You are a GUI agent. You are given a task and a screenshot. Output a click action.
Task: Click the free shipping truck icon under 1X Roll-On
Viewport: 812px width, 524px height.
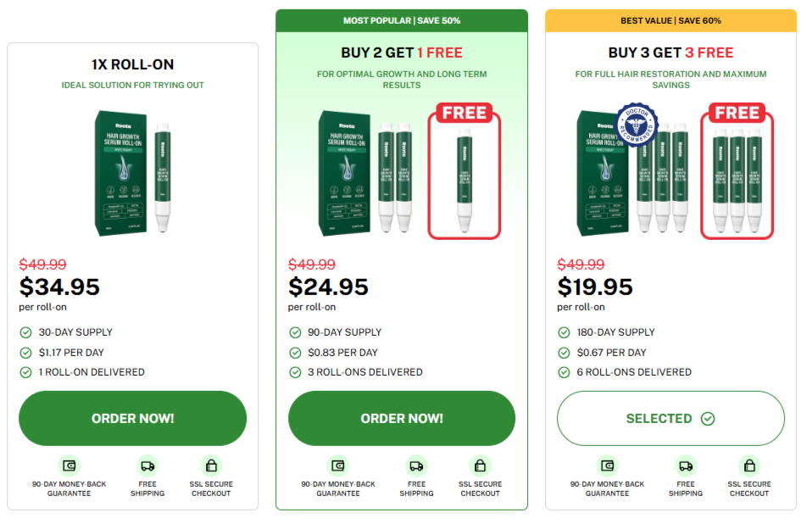pyautogui.click(x=147, y=465)
